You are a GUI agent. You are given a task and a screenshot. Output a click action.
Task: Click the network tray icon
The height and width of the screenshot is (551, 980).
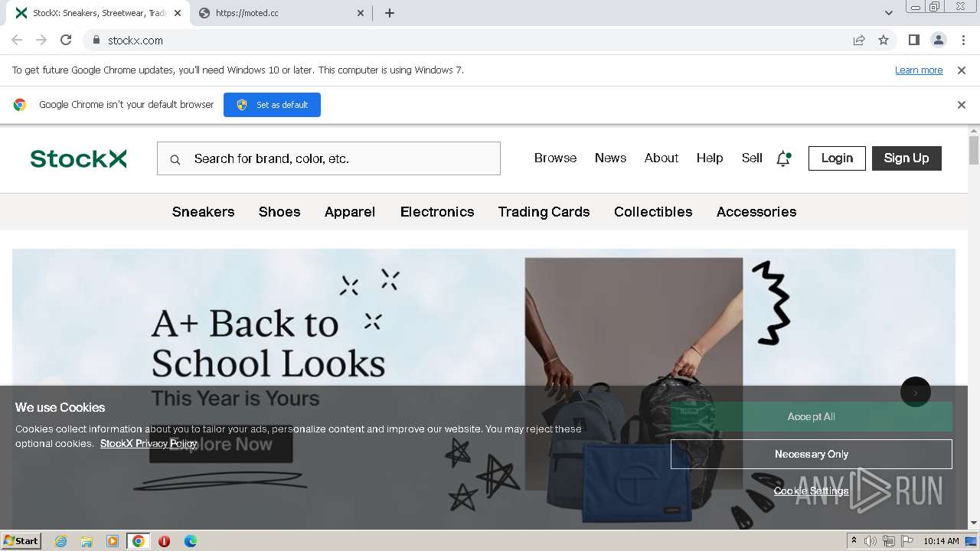pos(889,541)
